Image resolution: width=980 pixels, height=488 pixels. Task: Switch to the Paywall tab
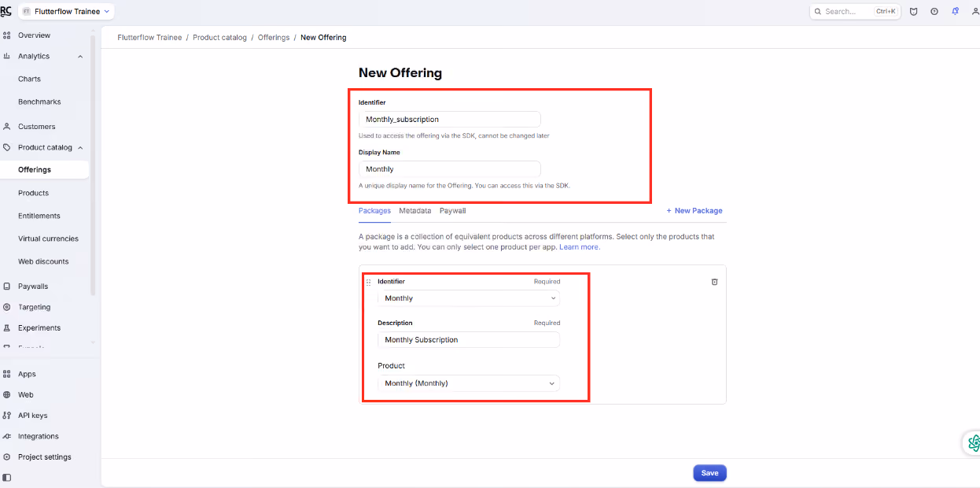coord(453,211)
